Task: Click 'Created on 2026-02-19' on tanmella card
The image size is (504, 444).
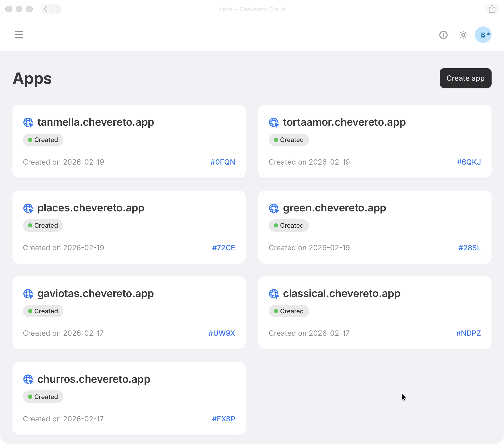Action: 63,162
